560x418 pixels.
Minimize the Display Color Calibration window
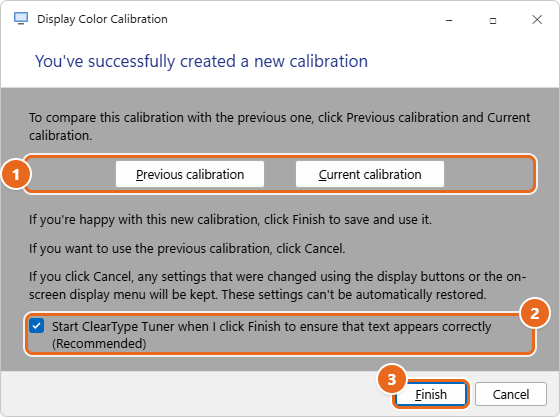coord(449,20)
